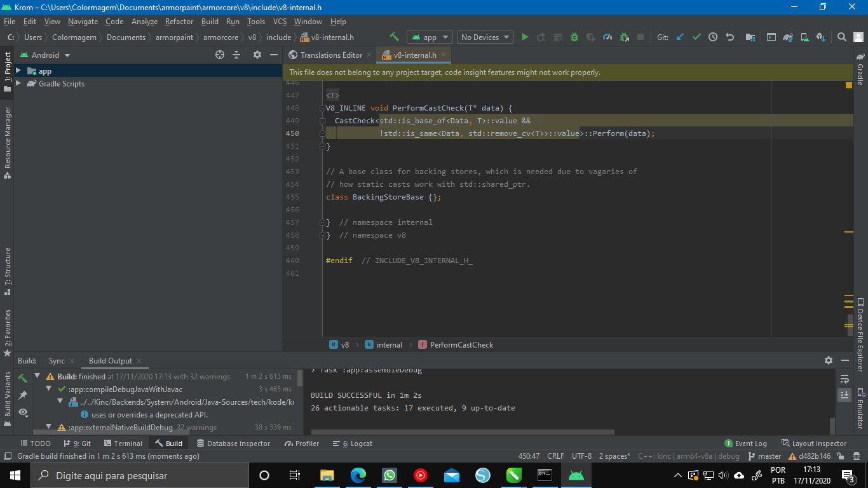Open the Terminal tool window
Image resolution: width=868 pixels, height=488 pixels.
pos(123,444)
